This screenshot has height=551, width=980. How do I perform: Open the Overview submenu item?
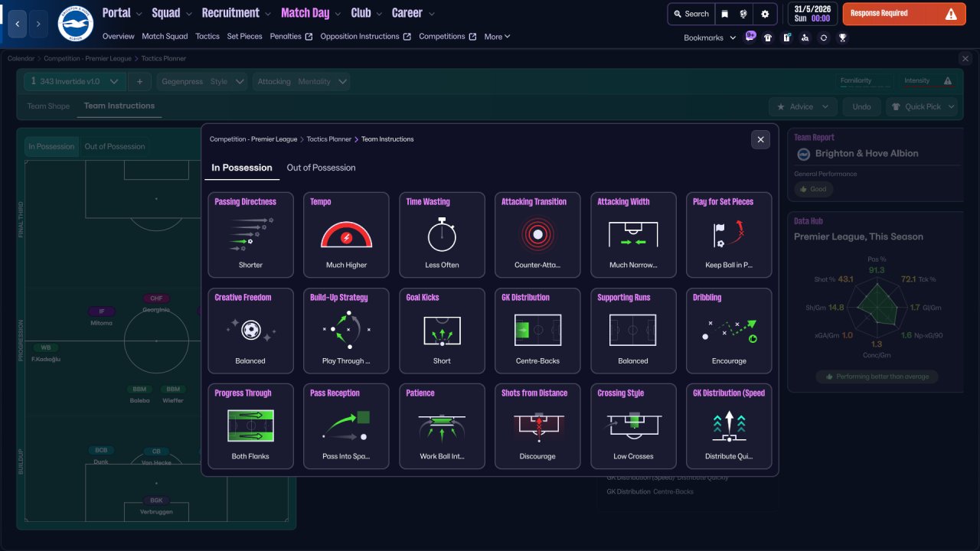118,36
